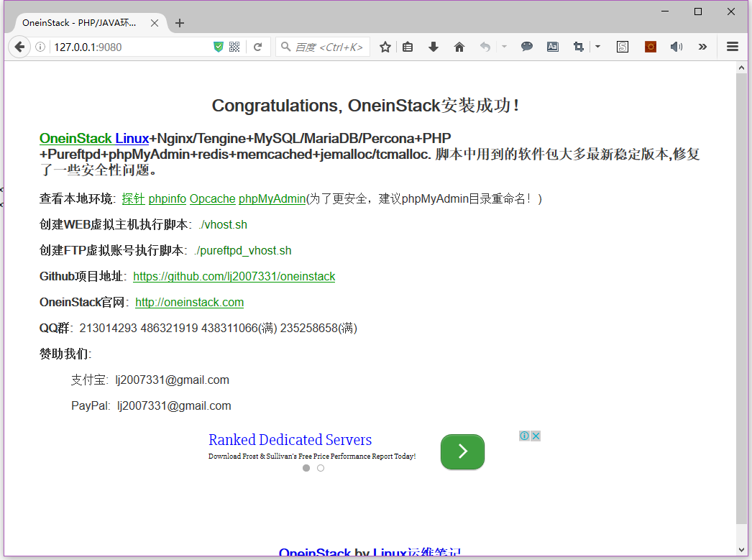Click the green arrow ad button
The height and width of the screenshot is (560, 752).
(x=462, y=451)
